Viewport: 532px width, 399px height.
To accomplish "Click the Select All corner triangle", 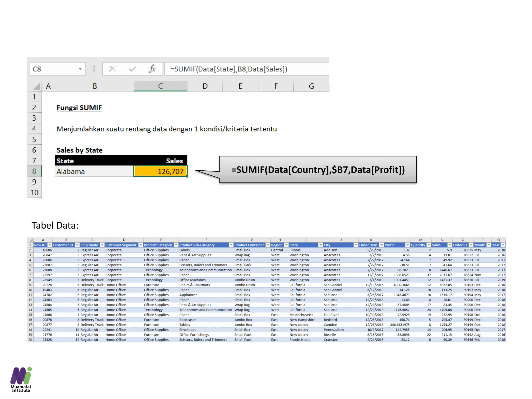I will point(36,86).
